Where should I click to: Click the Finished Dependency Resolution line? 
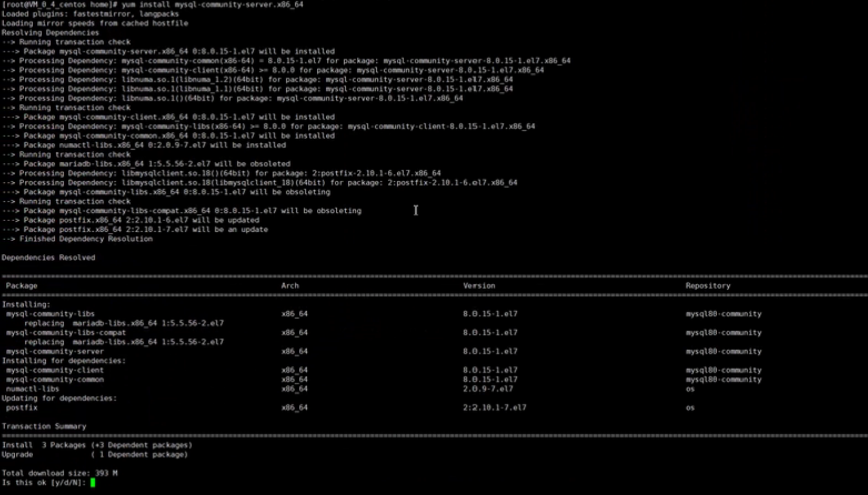click(78, 239)
